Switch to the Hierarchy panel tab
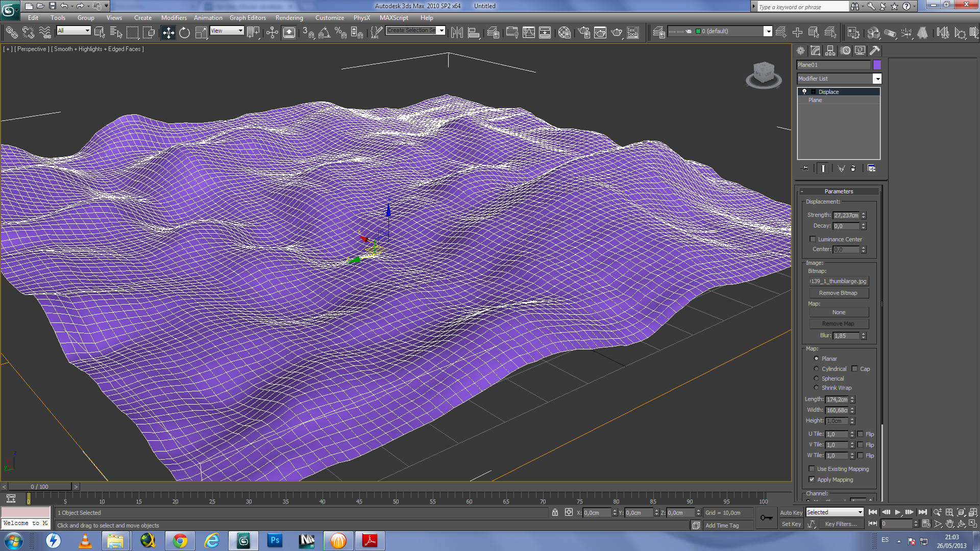Image resolution: width=980 pixels, height=551 pixels. 830,51
